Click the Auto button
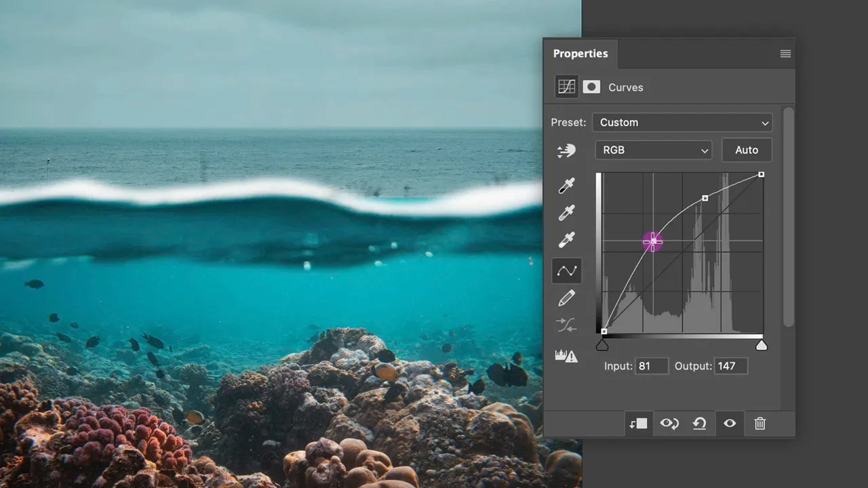 coord(747,150)
